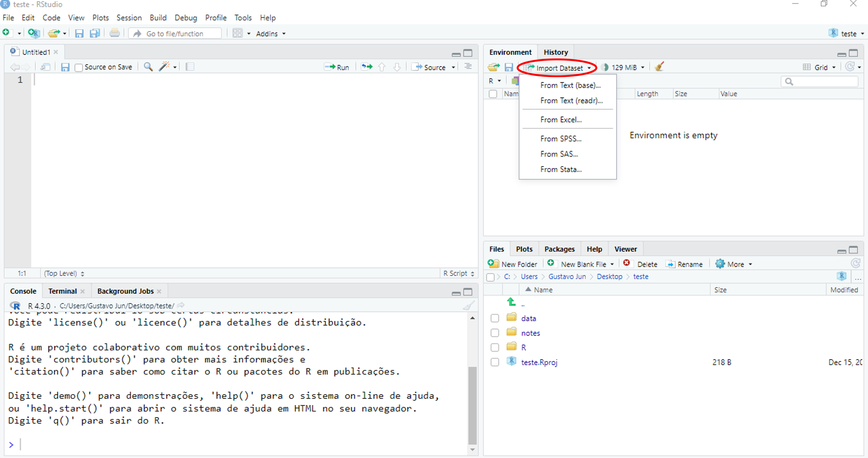Check the Environment select-all Name checkbox
868x458 pixels.
493,94
